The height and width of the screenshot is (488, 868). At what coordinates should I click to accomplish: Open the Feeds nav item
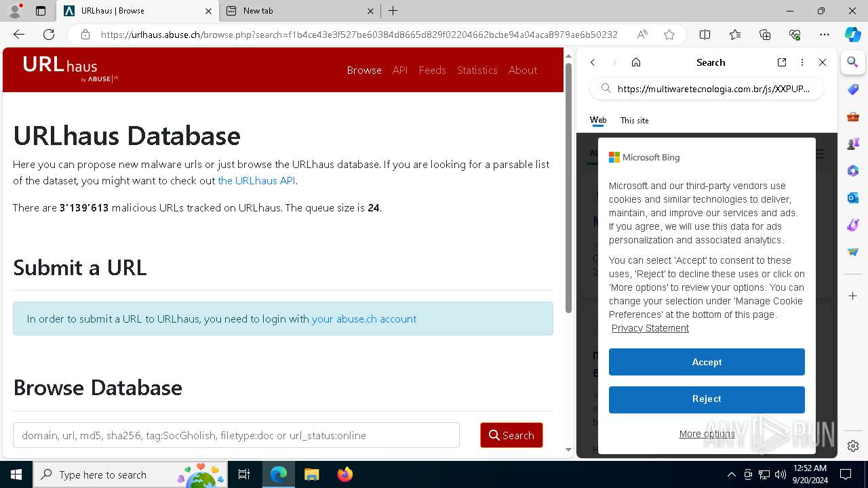pos(432,70)
